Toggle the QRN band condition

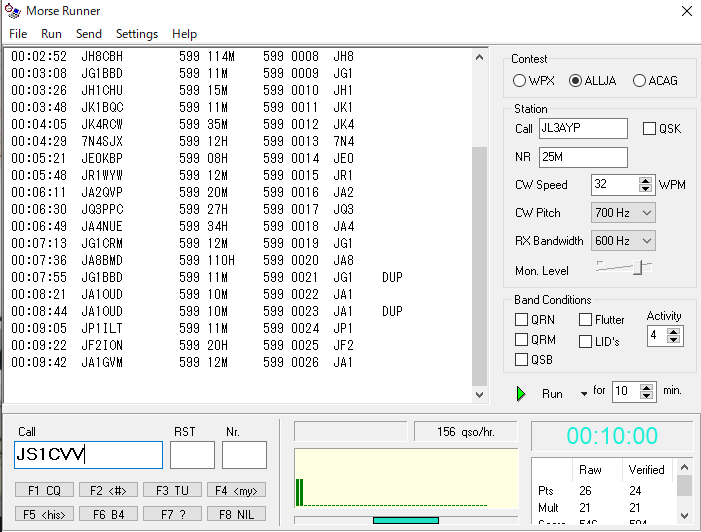[x=522, y=320]
